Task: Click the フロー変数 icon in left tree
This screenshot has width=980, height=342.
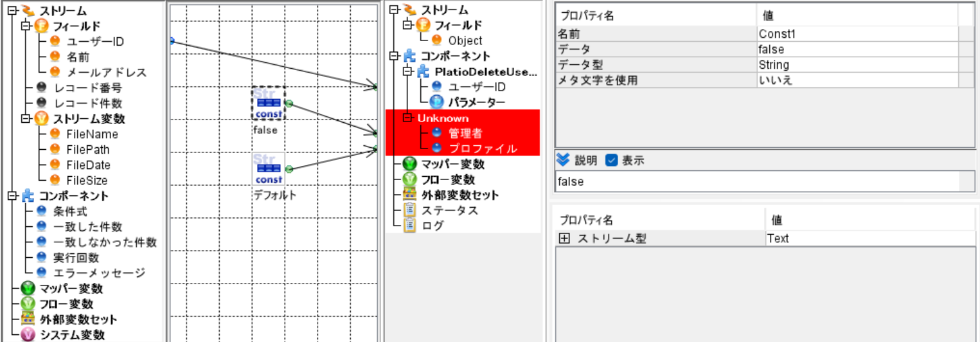Action: (x=28, y=304)
